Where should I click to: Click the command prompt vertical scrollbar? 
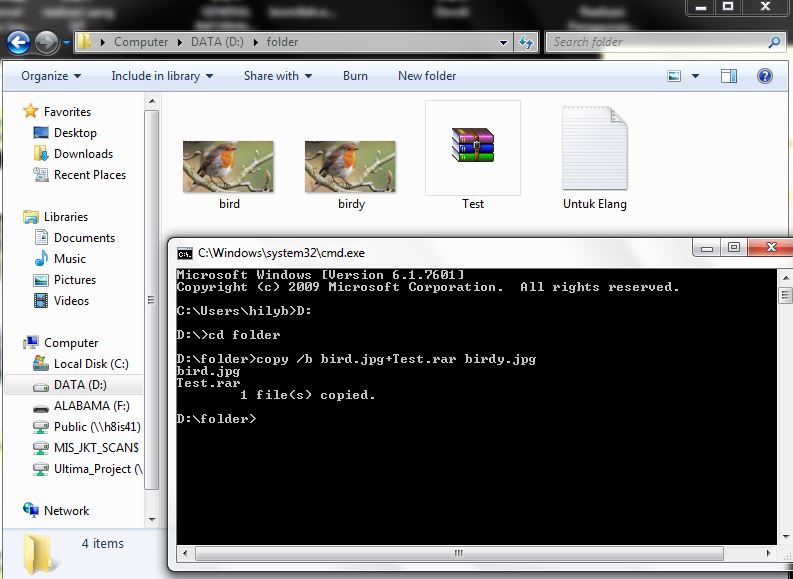pos(784,420)
